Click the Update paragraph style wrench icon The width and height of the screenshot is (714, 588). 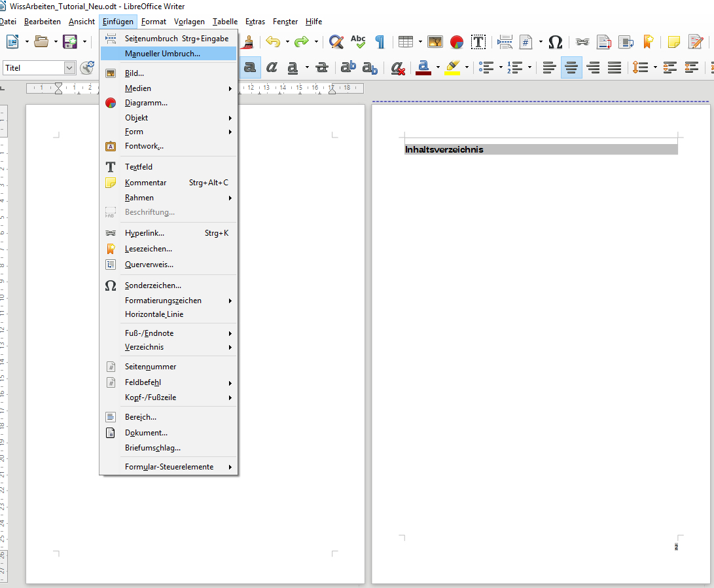tap(87, 67)
